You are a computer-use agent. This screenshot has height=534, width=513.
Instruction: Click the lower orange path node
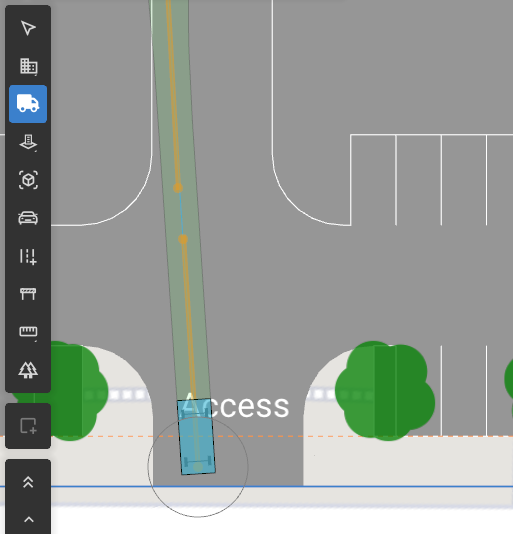coord(183,239)
